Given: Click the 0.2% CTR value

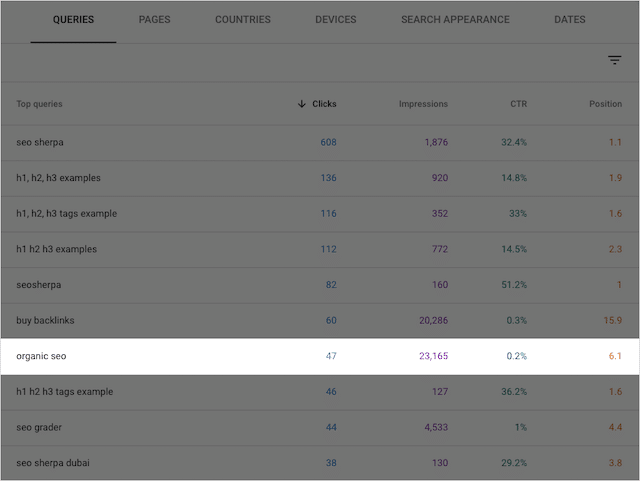Looking at the screenshot, I should [x=516, y=356].
